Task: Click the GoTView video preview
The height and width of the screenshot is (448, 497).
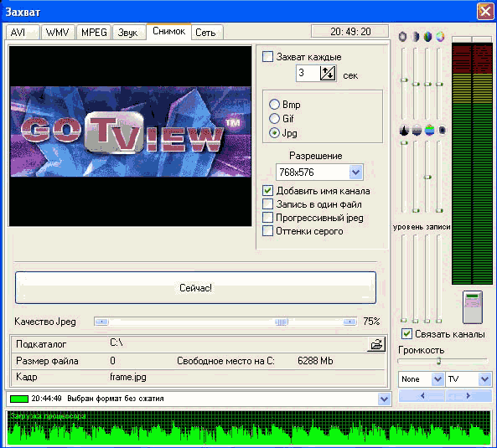Action: (x=130, y=136)
